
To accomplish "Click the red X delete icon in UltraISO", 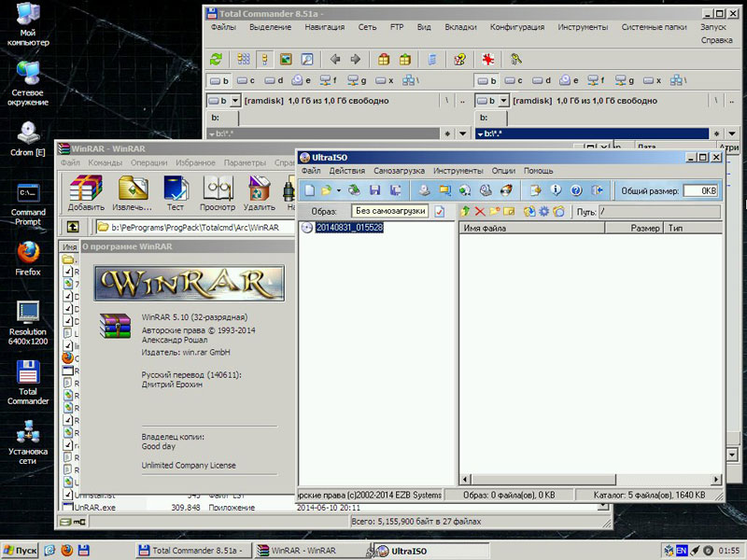I will (x=480, y=212).
